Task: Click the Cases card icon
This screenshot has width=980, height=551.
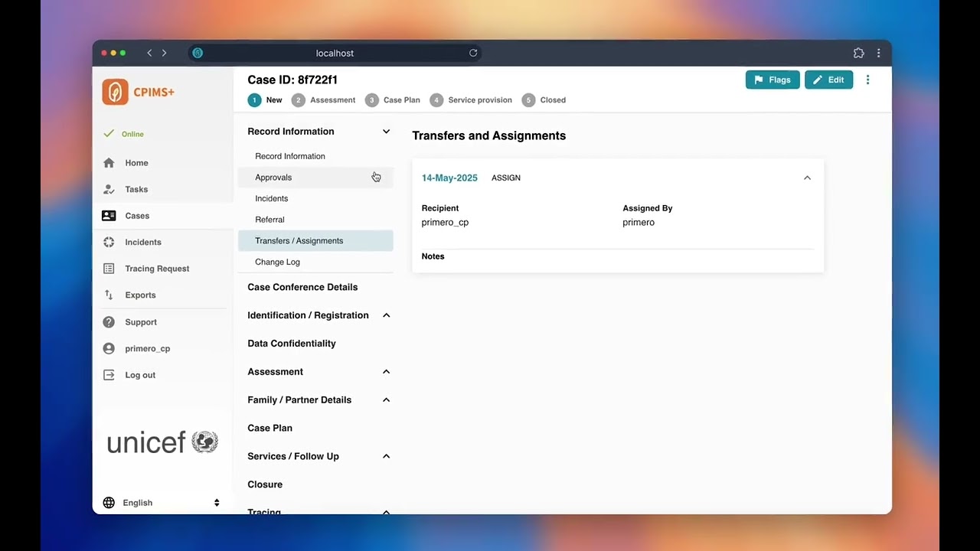Action: pos(109,216)
